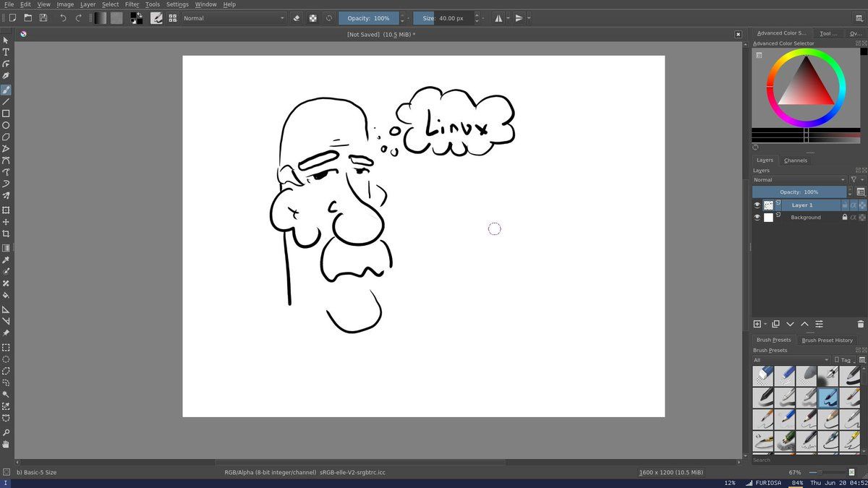The width and height of the screenshot is (868, 488).
Task: Open the fill pattern chooser
Action: [116, 18]
